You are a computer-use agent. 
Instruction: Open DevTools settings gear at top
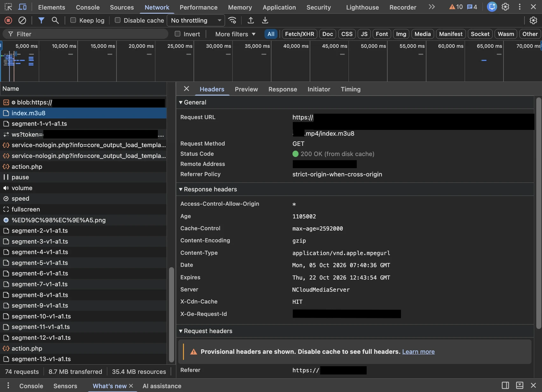click(x=505, y=7)
